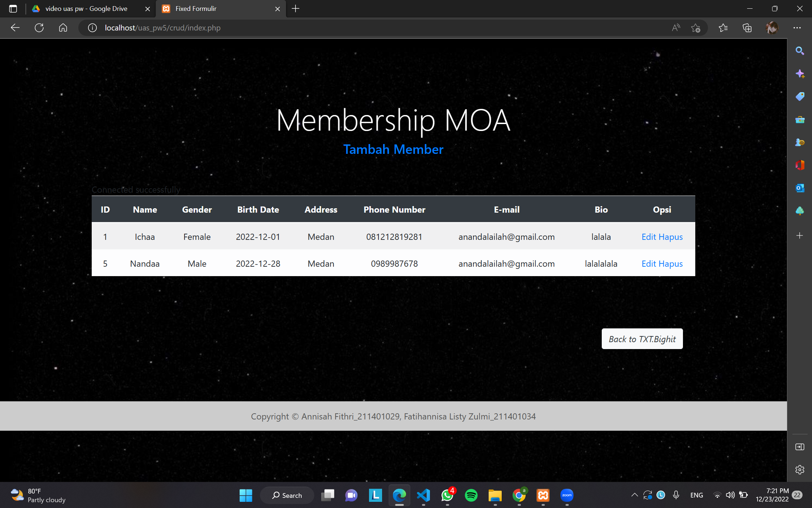Click the browser Refresh icon
Screen dimensions: 812x508
(39, 28)
